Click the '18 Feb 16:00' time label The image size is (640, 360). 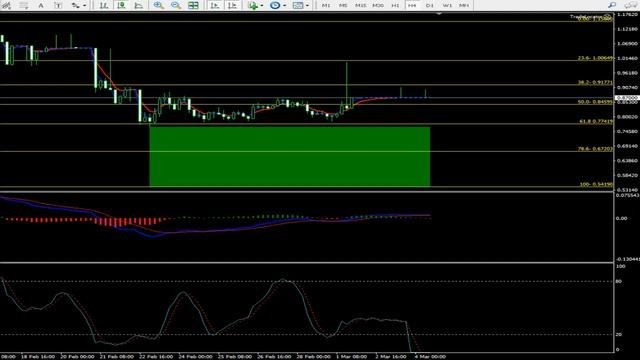pos(38,357)
